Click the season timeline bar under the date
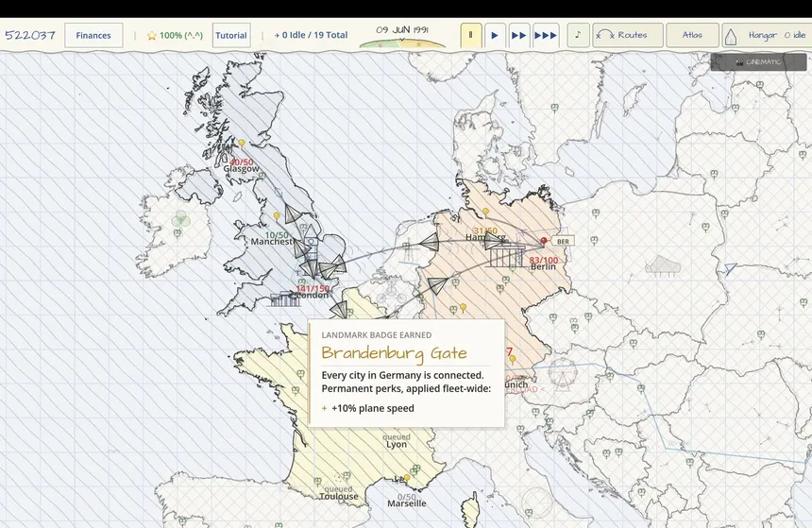Image resolution: width=812 pixels, height=528 pixels. point(402,44)
